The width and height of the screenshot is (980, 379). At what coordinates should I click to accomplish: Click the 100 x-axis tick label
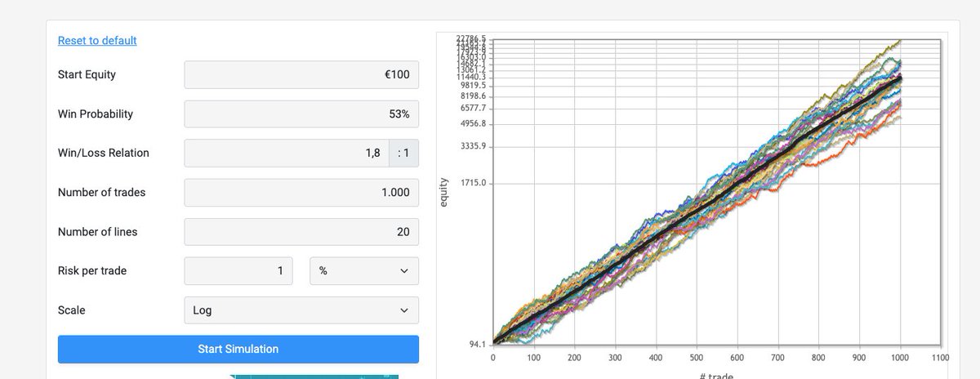pyautogui.click(x=534, y=358)
